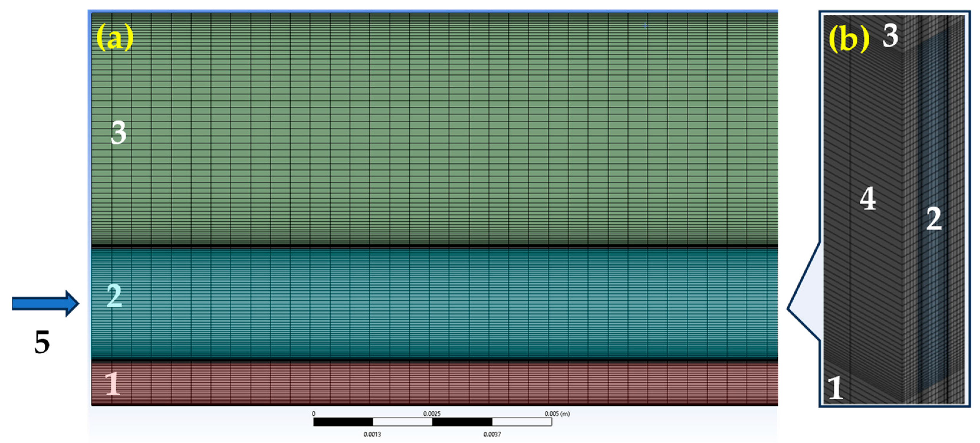Click the "0.0025" scale bar value
980x443 pixels.
[432, 414]
